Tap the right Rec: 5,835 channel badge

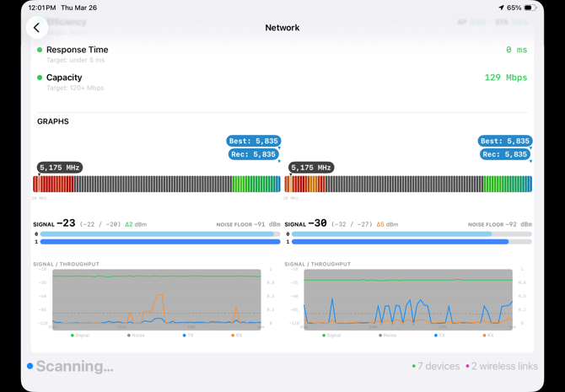tap(505, 154)
